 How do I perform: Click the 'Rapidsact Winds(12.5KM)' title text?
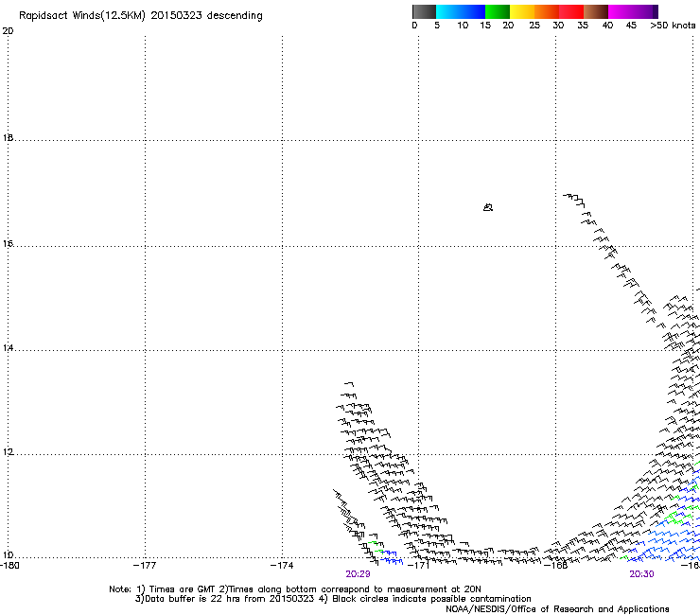[82, 16]
